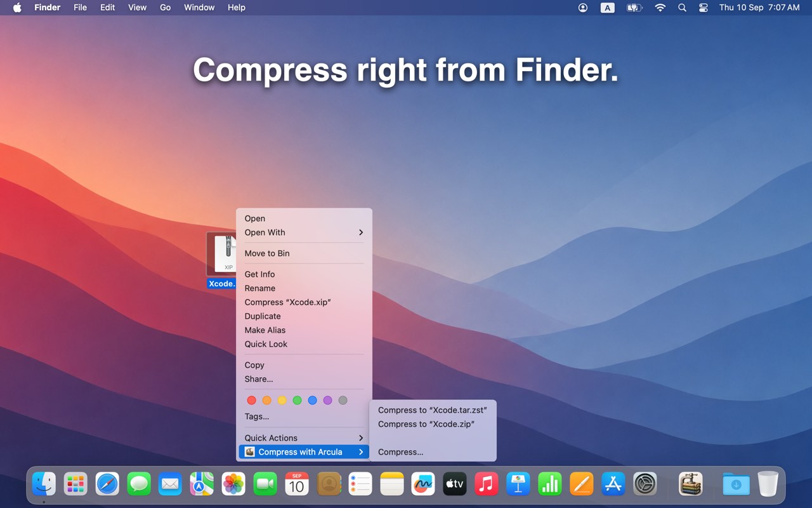
Task: Choose Tags… in context menu
Action: [x=304, y=417]
